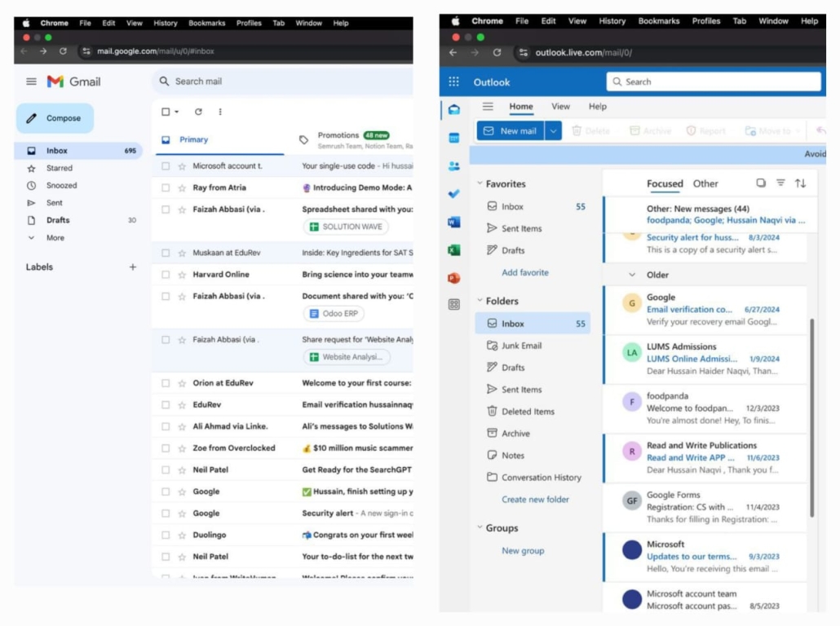This screenshot has width=840, height=626.
Task: Tick checkbox for Zoe from Overclocked email
Action: [166, 448]
